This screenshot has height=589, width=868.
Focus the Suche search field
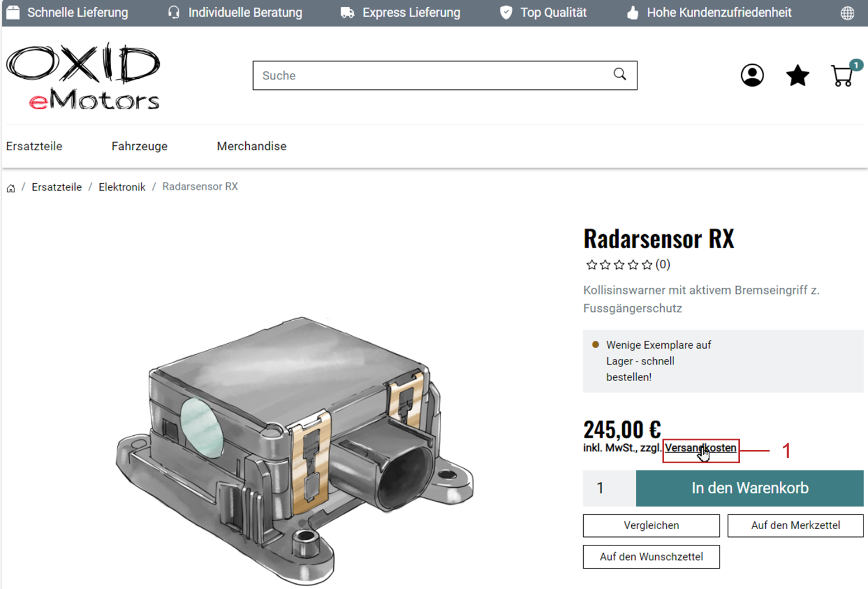[430, 75]
